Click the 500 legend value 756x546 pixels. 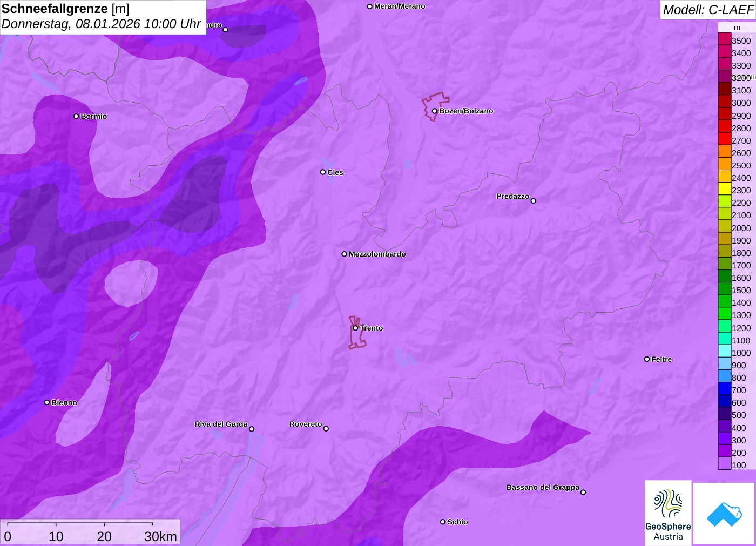(739, 415)
